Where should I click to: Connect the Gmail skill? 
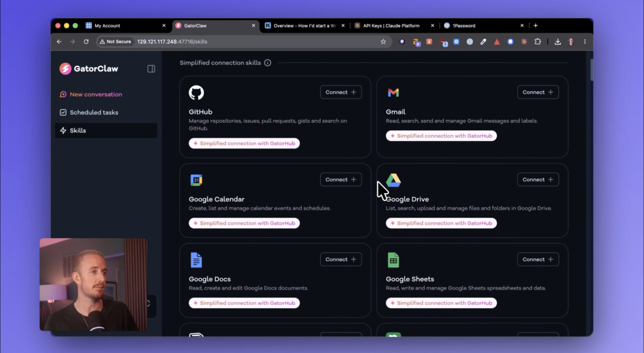[x=538, y=92]
